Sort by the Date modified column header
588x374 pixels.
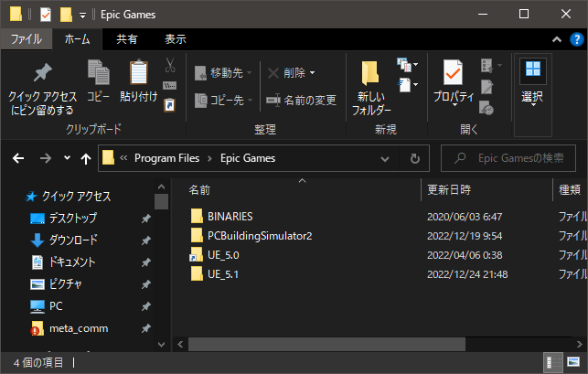tap(449, 190)
